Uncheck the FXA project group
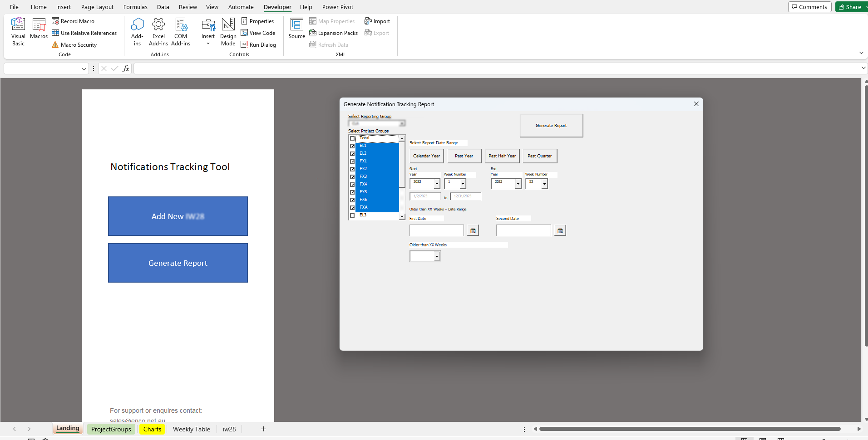This screenshot has height=440, width=868. 352,208
